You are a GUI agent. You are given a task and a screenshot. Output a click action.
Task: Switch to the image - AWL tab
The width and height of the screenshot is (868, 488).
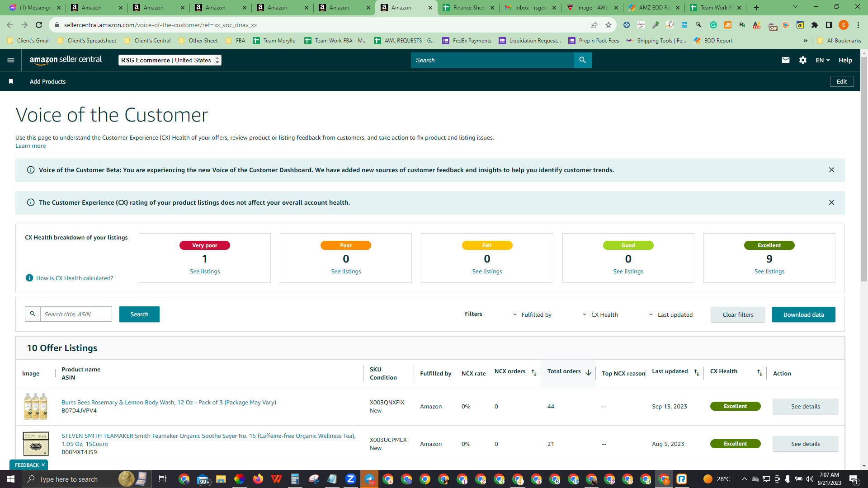(x=593, y=8)
